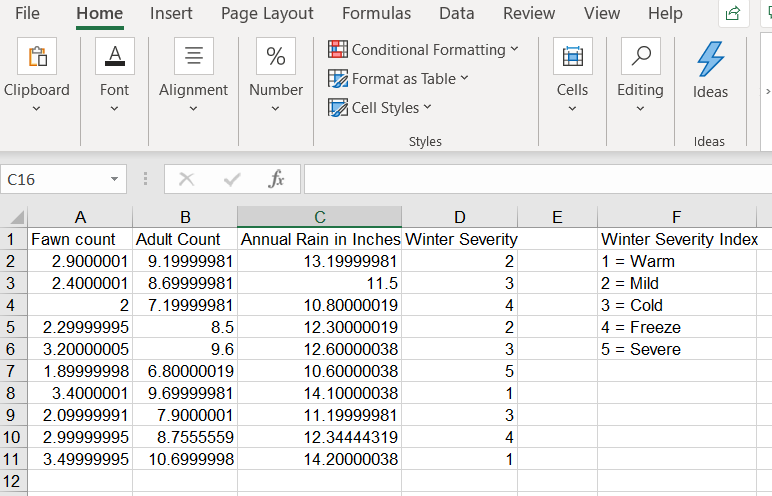This screenshot has height=496, width=772.
Task: Open the Clipboard paste icon
Action: pyautogui.click(x=37, y=56)
